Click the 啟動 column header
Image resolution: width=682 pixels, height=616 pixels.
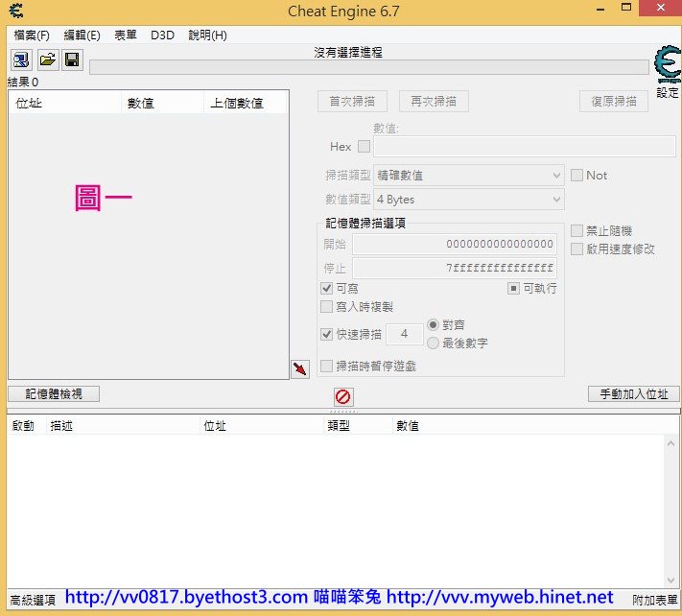point(27,425)
